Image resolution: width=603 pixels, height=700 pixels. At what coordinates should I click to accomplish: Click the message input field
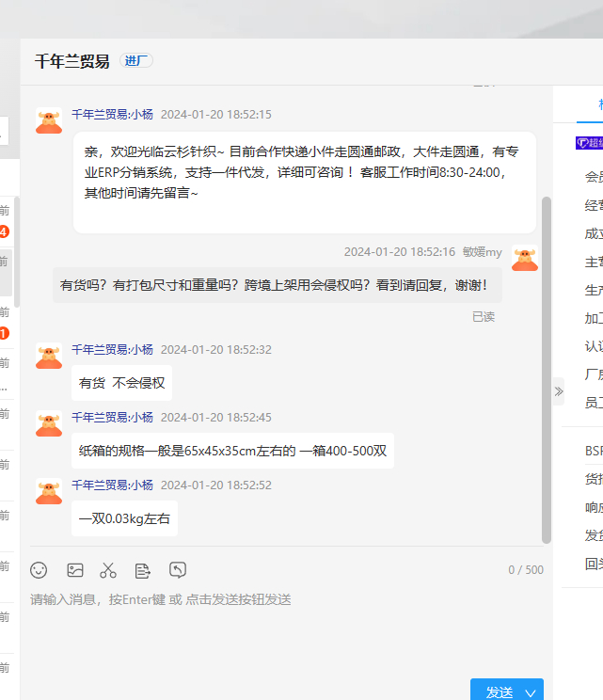282,630
